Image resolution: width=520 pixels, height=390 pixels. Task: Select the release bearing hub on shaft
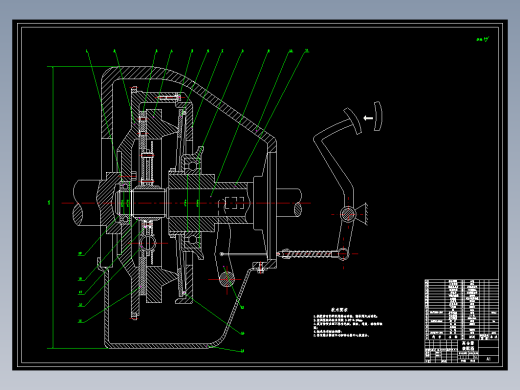pyautogui.click(x=192, y=203)
